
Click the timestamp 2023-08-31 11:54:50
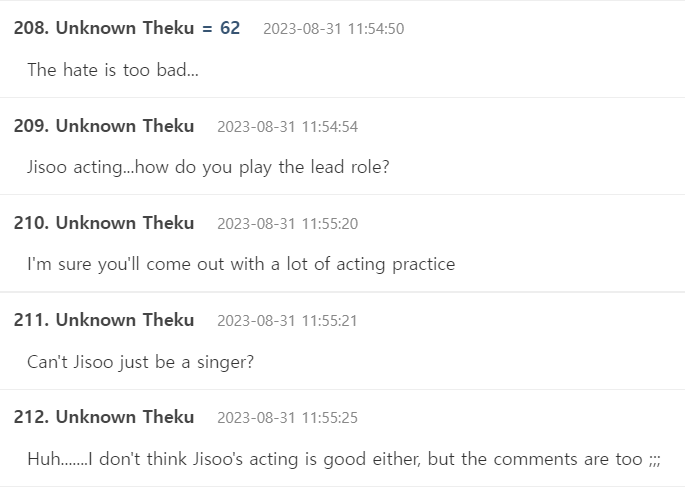333,29
